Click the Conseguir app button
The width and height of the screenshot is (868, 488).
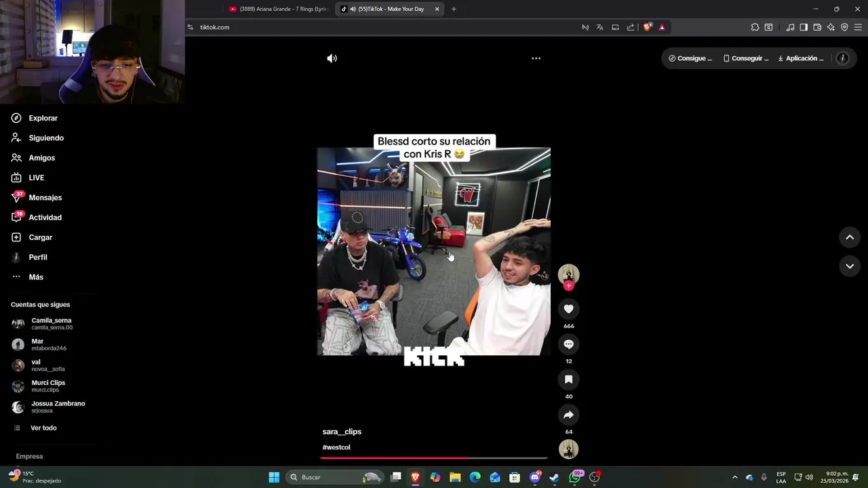745,58
